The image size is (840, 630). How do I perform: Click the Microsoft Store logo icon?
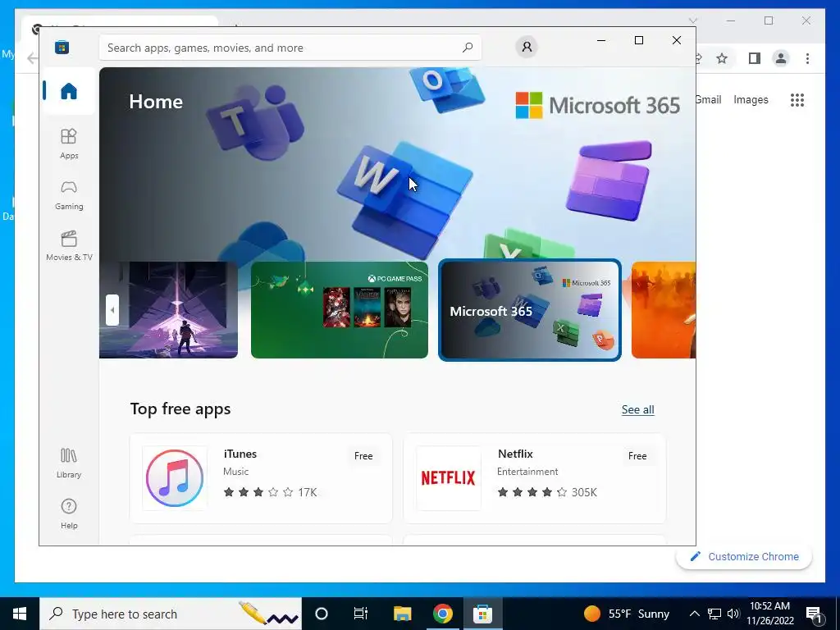point(62,47)
